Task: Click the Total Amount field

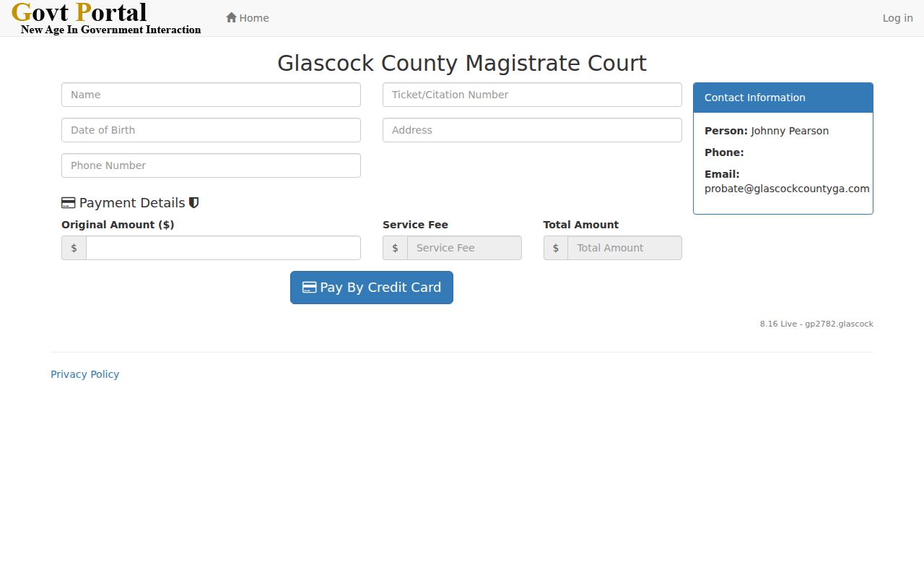Action: pyautogui.click(x=624, y=248)
